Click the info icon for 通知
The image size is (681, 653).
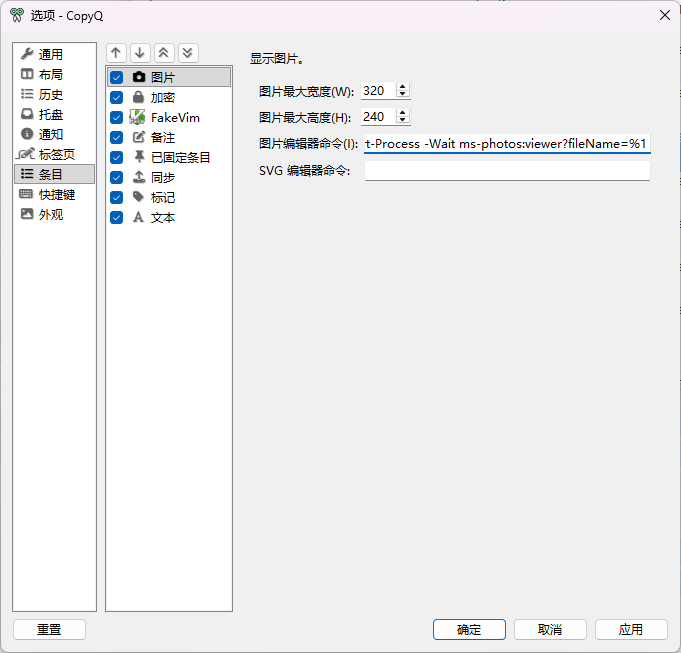click(27, 134)
